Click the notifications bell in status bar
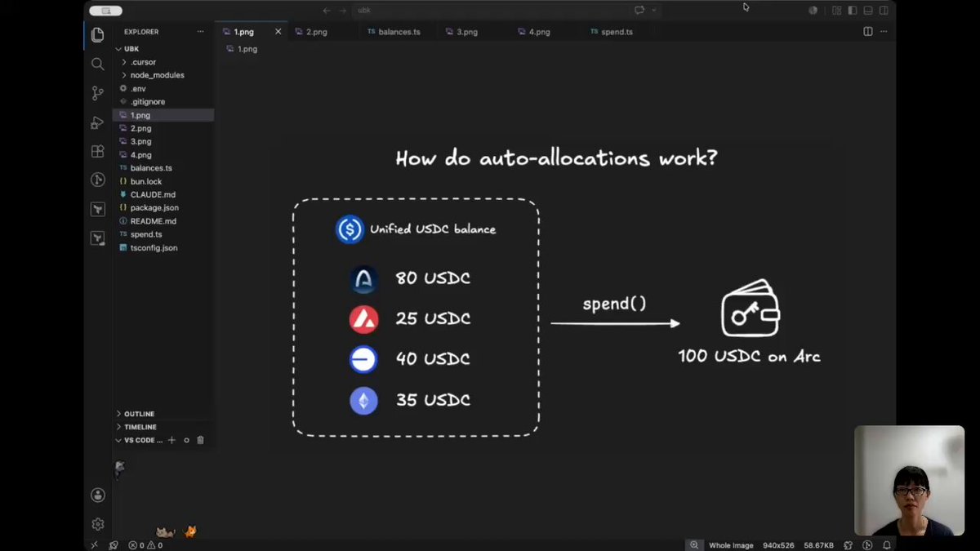This screenshot has width=980, height=551. coord(886,545)
